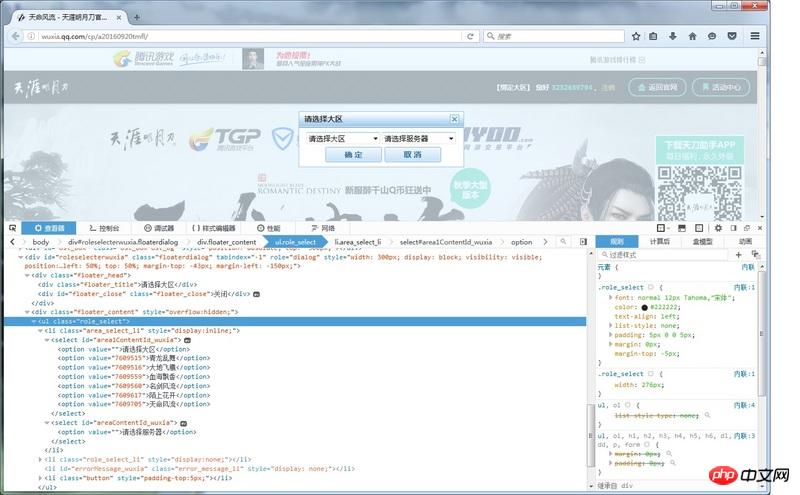Toggle pseudo-class panel icon in rules
The height and width of the screenshot is (495, 800).
[x=755, y=254]
